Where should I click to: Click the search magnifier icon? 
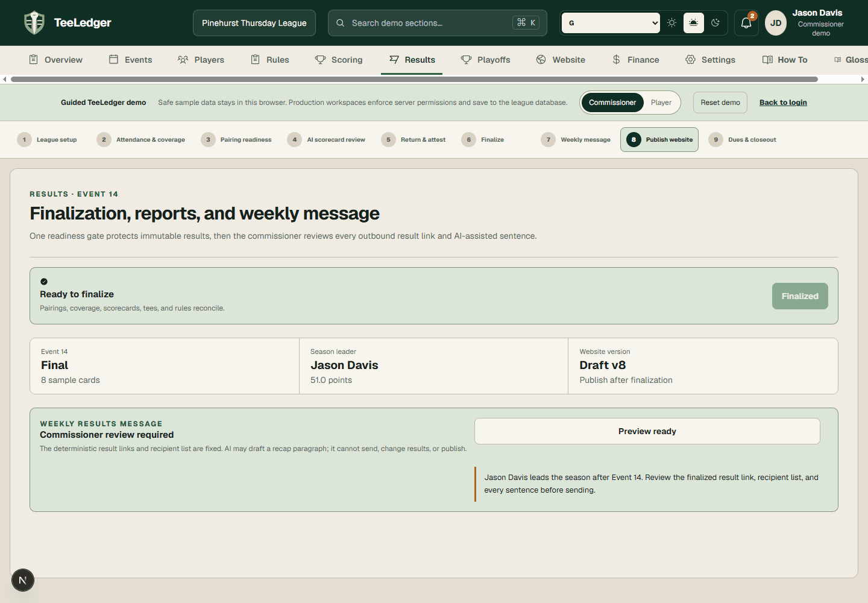click(341, 23)
